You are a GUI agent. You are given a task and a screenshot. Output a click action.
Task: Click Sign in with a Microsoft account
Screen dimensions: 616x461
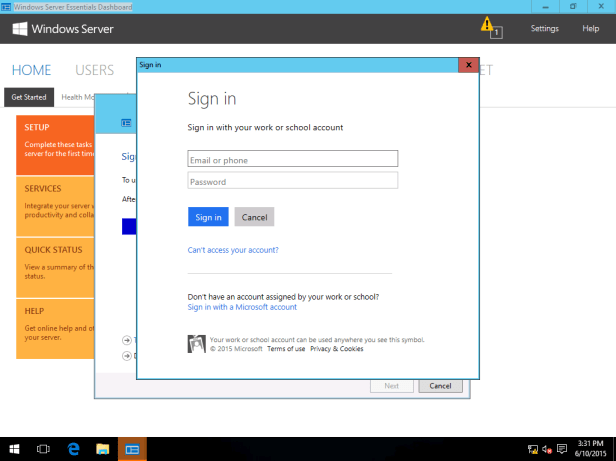pyautogui.click(x=242, y=307)
